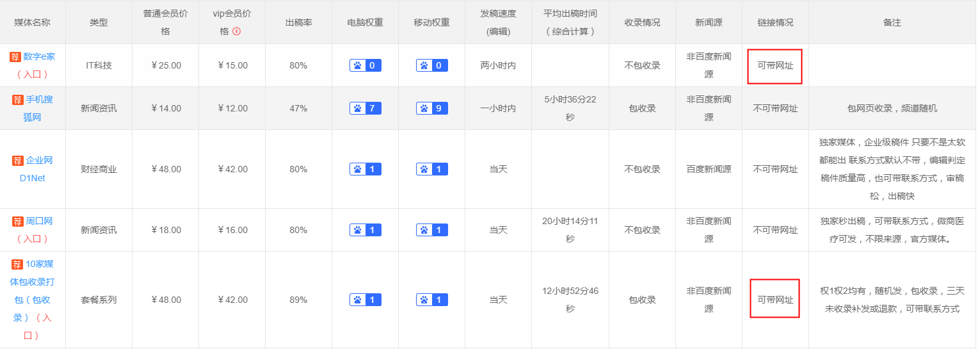Click the 出稿率 column header
Viewport: 980px width, 349px height.
(x=298, y=22)
